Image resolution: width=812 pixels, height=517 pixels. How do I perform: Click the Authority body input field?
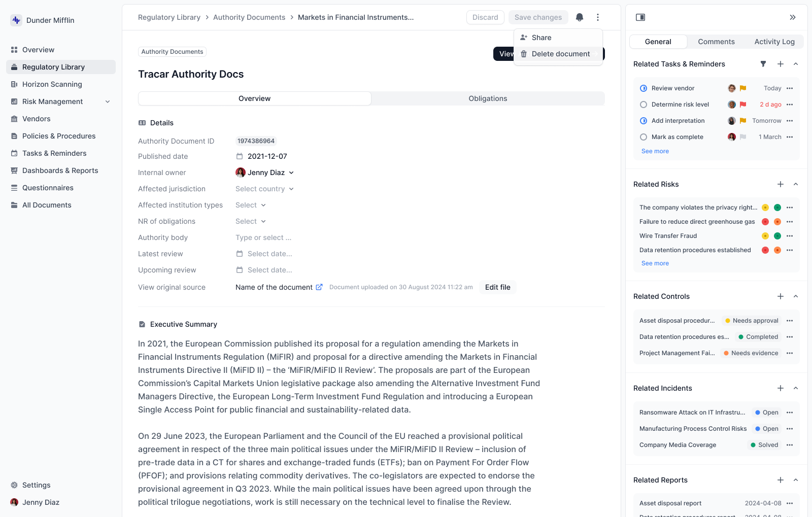263,237
